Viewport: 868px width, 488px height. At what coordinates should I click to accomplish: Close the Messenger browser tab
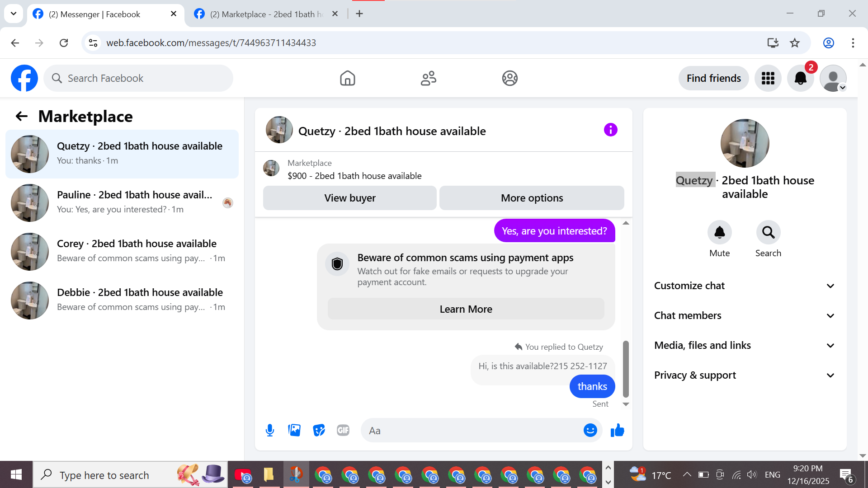pyautogui.click(x=174, y=14)
